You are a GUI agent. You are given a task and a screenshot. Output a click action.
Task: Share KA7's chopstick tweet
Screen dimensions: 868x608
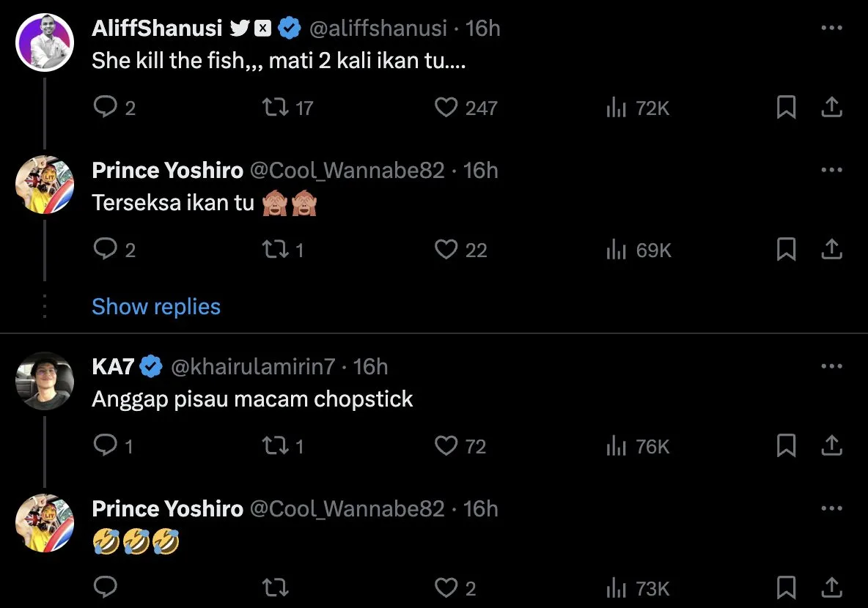pos(831,446)
